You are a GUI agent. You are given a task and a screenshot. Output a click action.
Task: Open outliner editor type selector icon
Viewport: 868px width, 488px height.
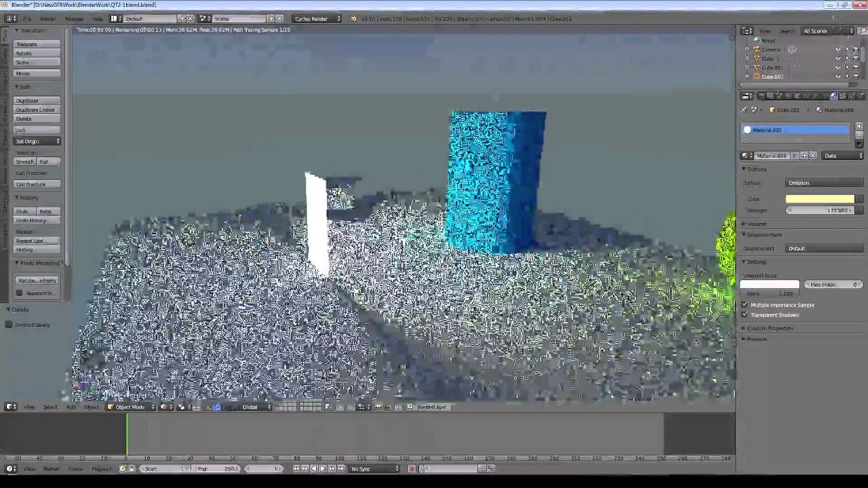tap(747, 30)
